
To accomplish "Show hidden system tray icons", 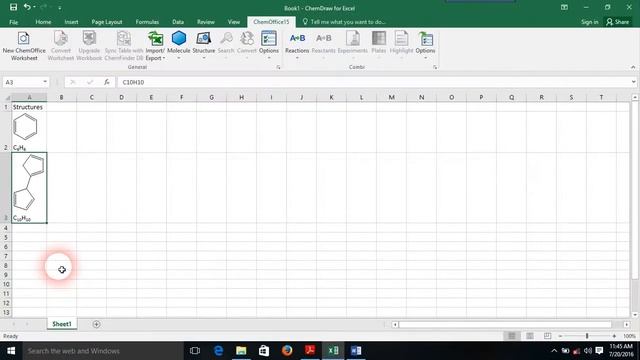I will 553,351.
